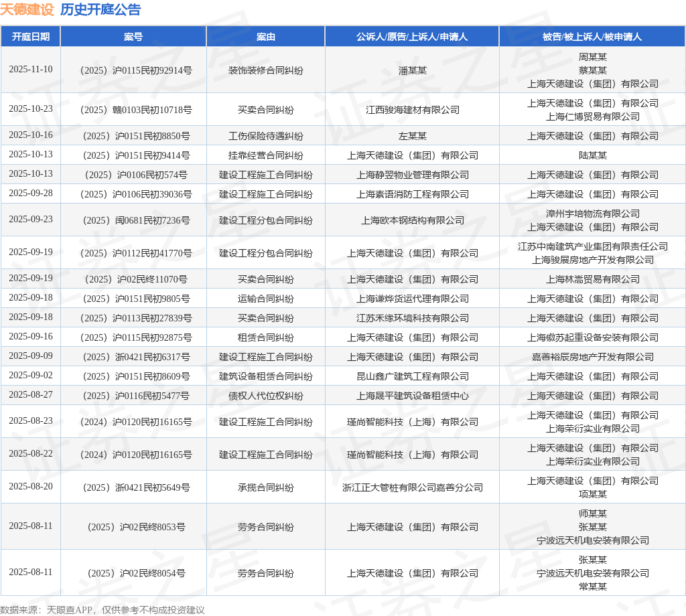This screenshot has width=686, height=616.
Task: Click plaintiff 上海静翌物业管理有限公司
Action: click(x=412, y=175)
